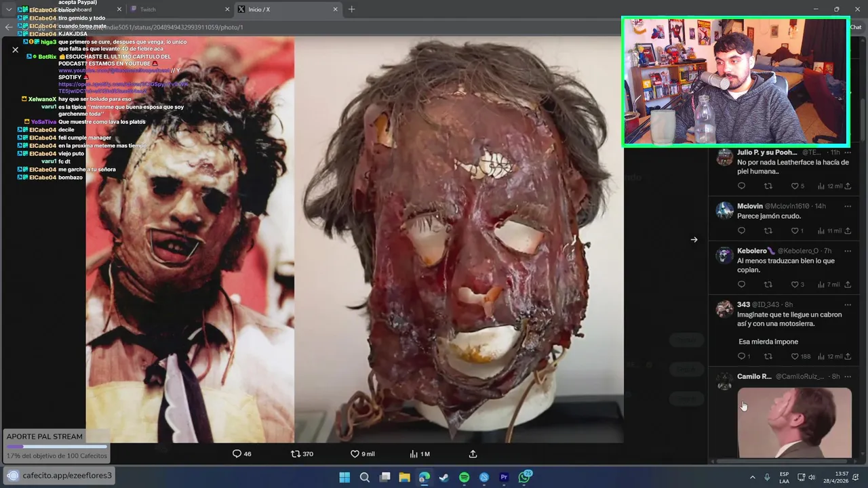Reply to Mclovin's comment
This screenshot has width=868, height=488.
click(741, 230)
